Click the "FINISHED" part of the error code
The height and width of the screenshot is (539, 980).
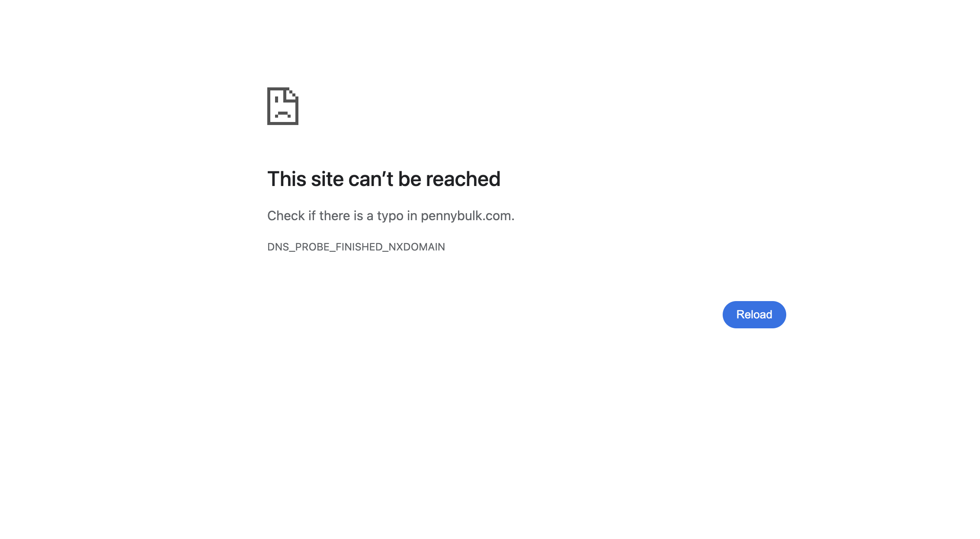click(x=359, y=247)
